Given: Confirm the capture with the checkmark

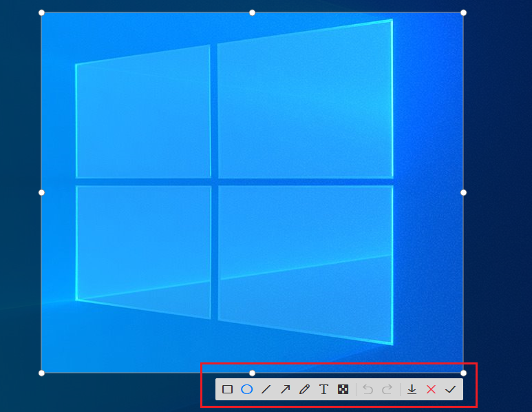Looking at the screenshot, I should (450, 389).
